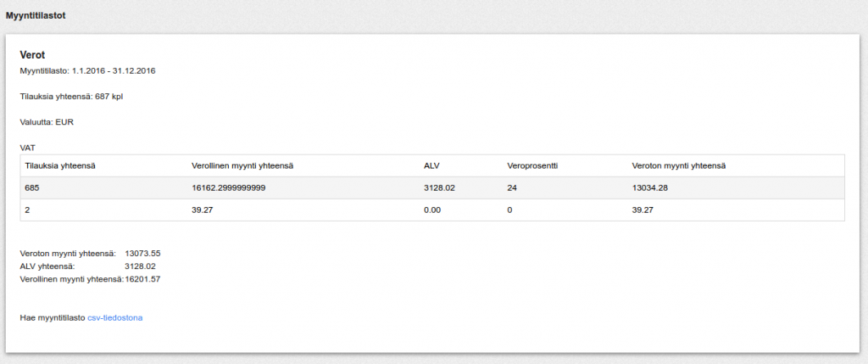Click the Tilauksia yhteensä: 687 kpl line
The width and height of the screenshot is (868, 364).
pyautogui.click(x=71, y=97)
